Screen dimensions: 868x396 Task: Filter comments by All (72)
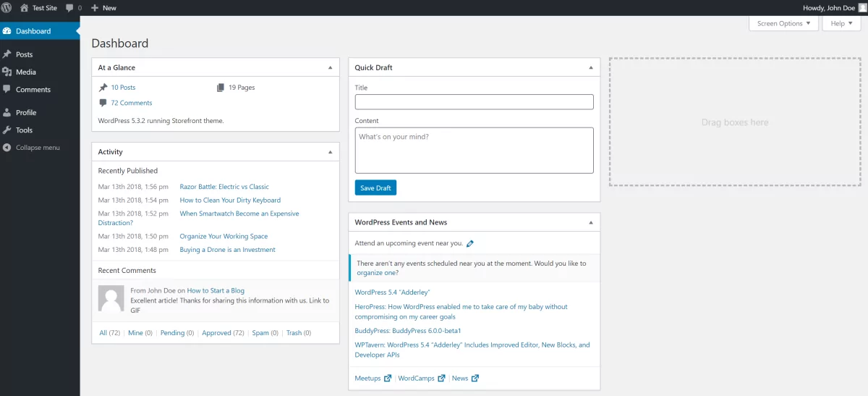(109, 333)
